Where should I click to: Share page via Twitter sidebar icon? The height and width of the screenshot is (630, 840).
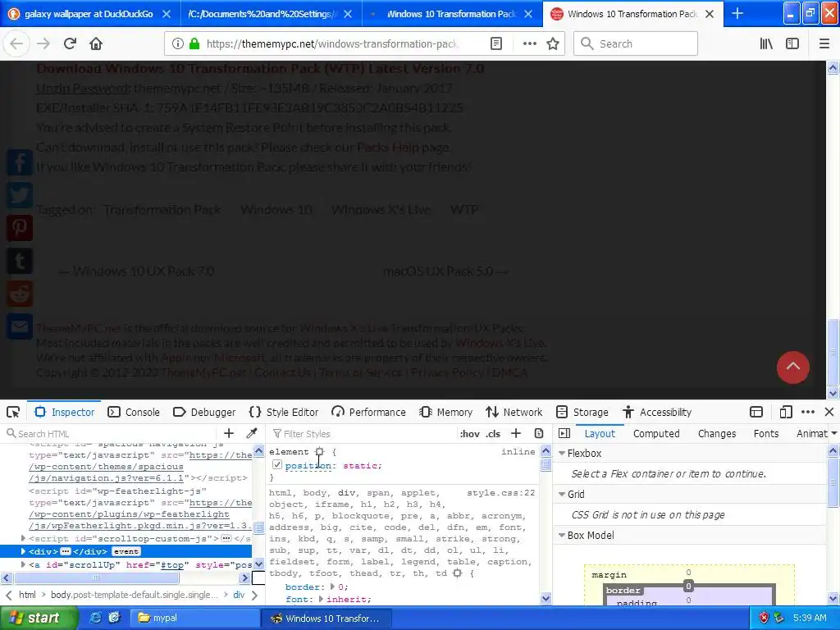20,195
